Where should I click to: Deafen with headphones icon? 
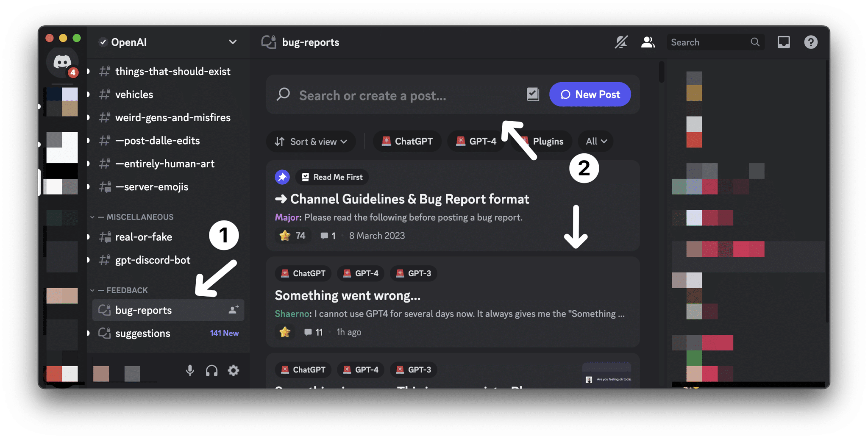click(x=211, y=371)
